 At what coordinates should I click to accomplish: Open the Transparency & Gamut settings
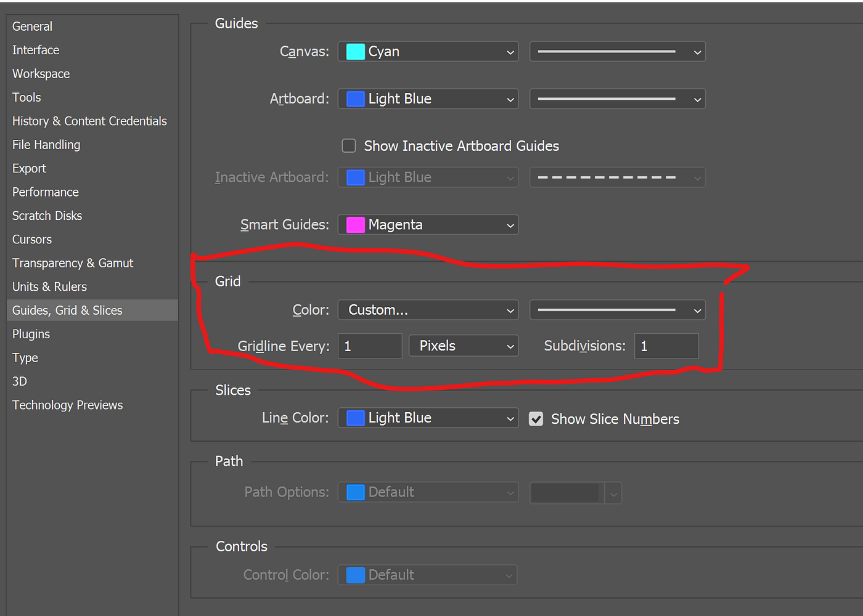(72, 263)
